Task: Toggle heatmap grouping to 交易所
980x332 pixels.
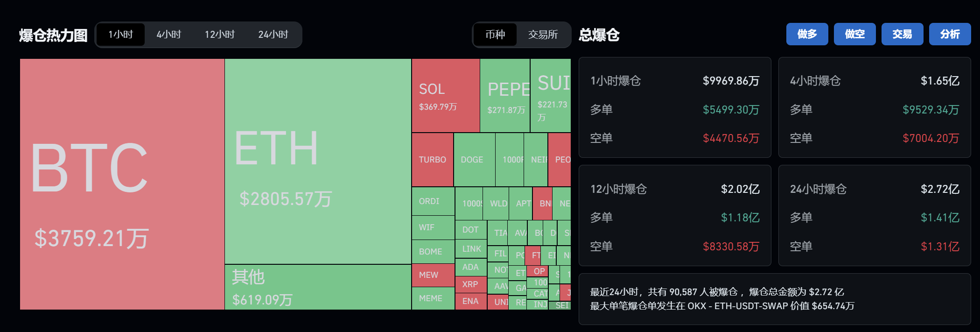Action: pos(543,35)
